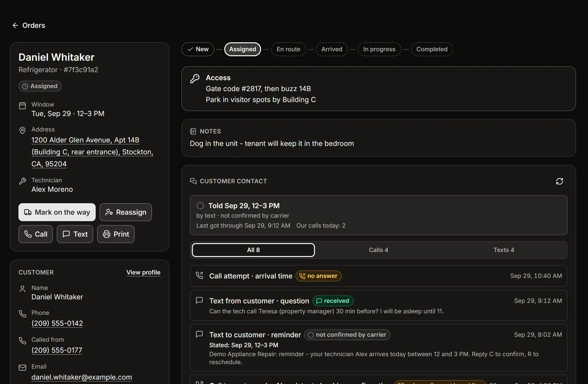Dial phone number (209) 555-0142

[x=57, y=323]
